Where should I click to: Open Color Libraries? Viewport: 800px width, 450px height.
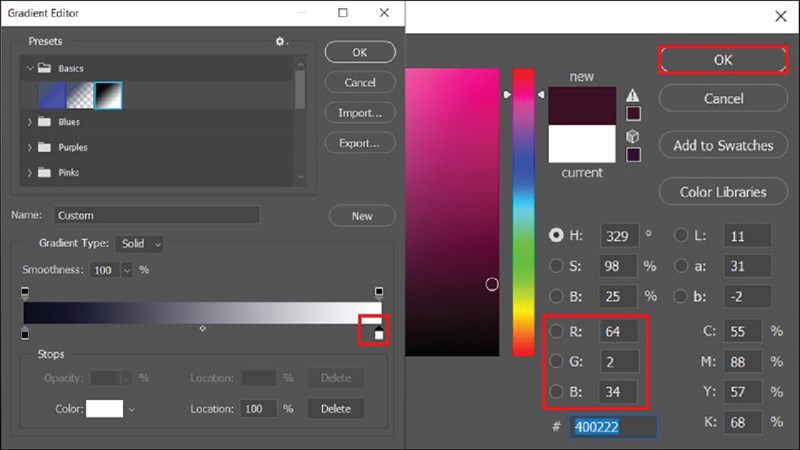coord(723,192)
